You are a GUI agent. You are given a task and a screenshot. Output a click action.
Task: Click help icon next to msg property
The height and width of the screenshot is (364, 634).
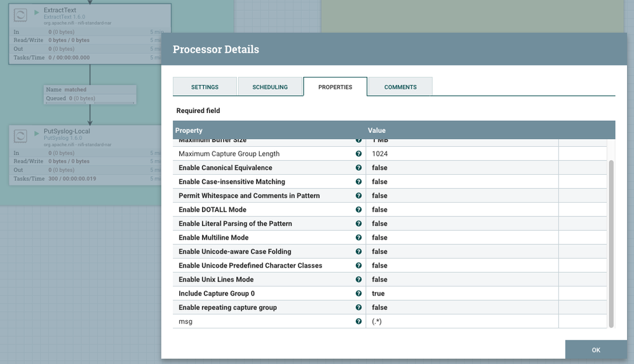358,321
